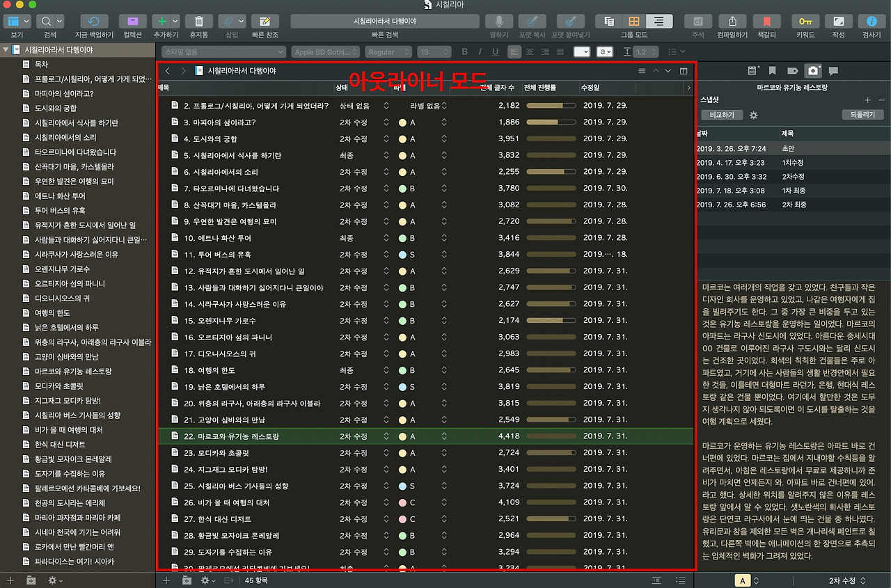Click the 컴파일하기 compile icon
The height and width of the screenshot is (588, 891).
(x=732, y=22)
